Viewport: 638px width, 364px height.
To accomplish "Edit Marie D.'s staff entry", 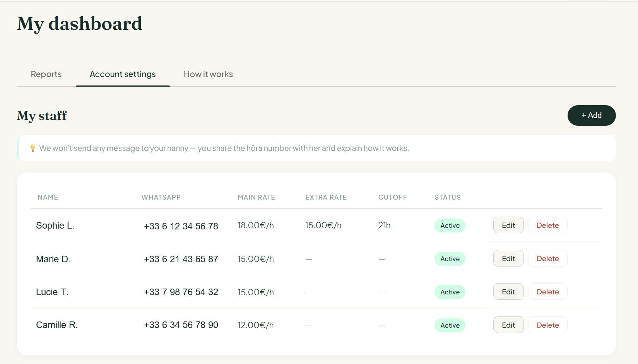I will click(508, 258).
